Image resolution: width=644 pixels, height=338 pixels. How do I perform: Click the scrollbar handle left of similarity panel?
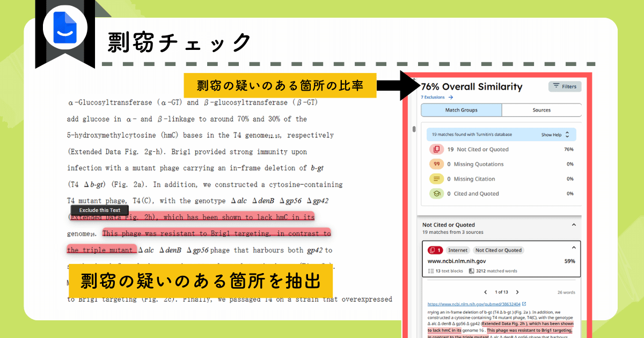(x=414, y=129)
